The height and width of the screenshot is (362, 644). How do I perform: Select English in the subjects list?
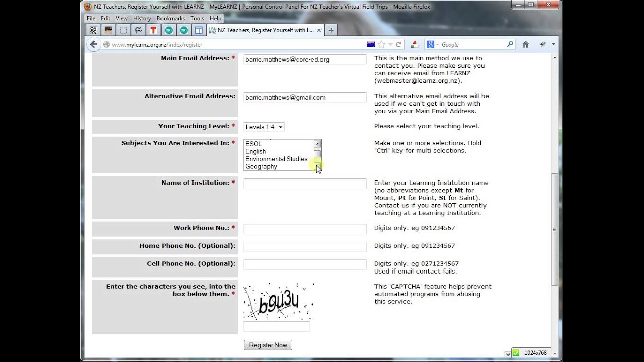coord(278,151)
